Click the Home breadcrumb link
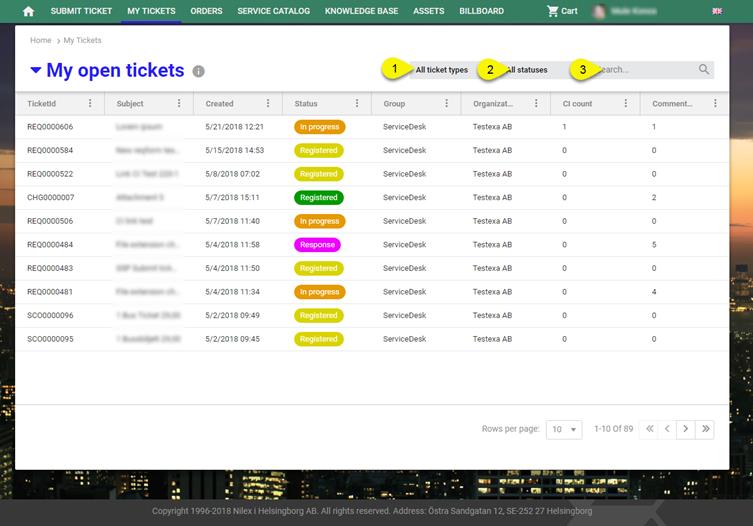Screen dimensions: 753x526 40,41
